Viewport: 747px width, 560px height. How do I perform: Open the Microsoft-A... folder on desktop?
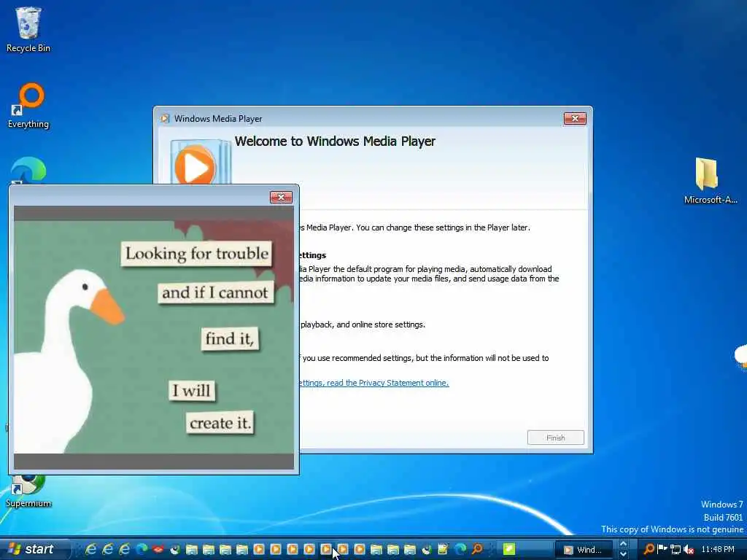coord(710,181)
